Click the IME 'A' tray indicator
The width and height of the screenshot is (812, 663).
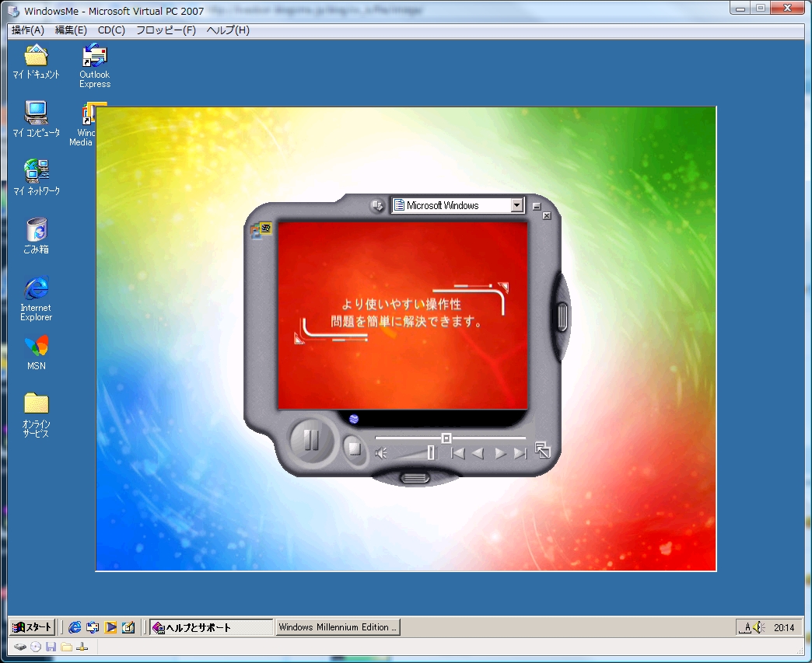(x=746, y=628)
